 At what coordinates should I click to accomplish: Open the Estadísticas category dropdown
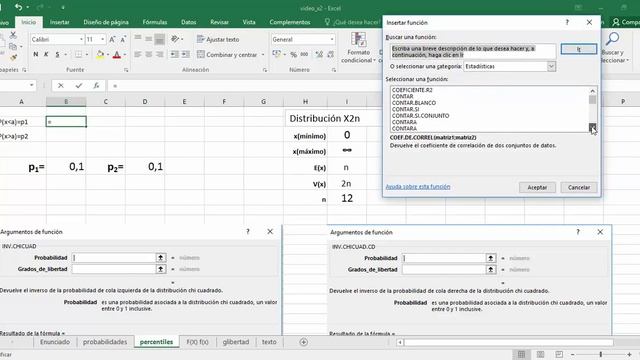pos(551,66)
